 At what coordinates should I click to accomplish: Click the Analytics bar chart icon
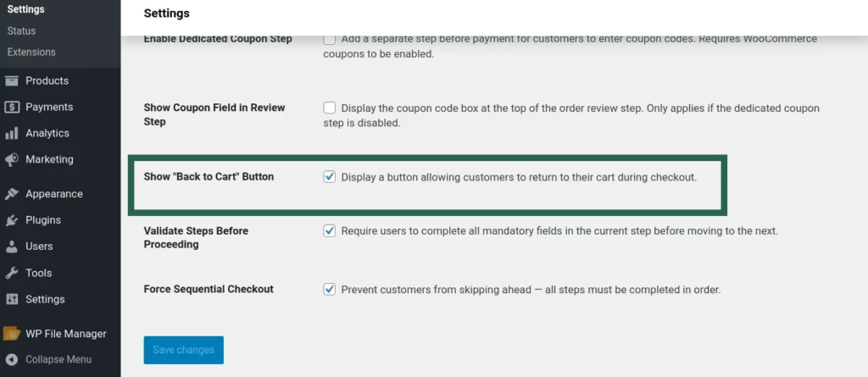coord(12,134)
